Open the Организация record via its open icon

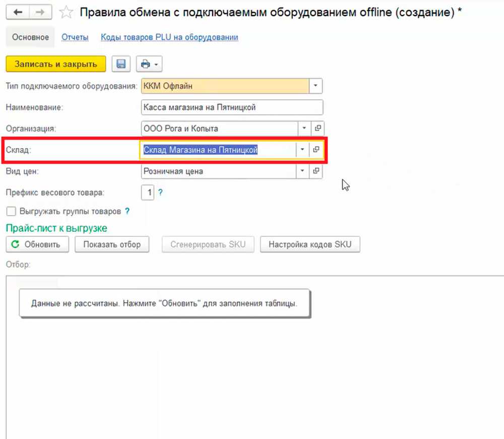pos(318,129)
